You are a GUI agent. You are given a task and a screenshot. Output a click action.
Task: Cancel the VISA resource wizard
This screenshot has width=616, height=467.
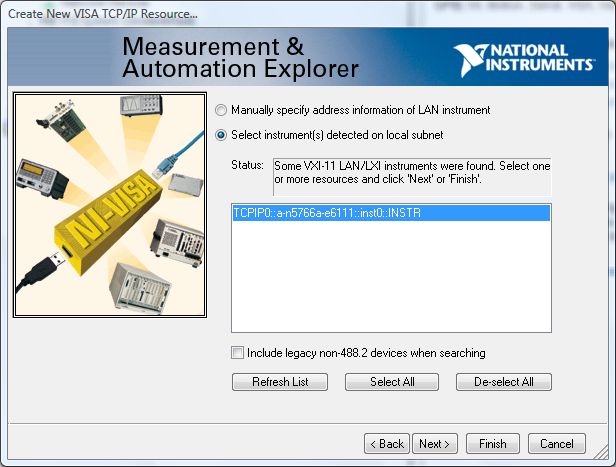coord(556,443)
